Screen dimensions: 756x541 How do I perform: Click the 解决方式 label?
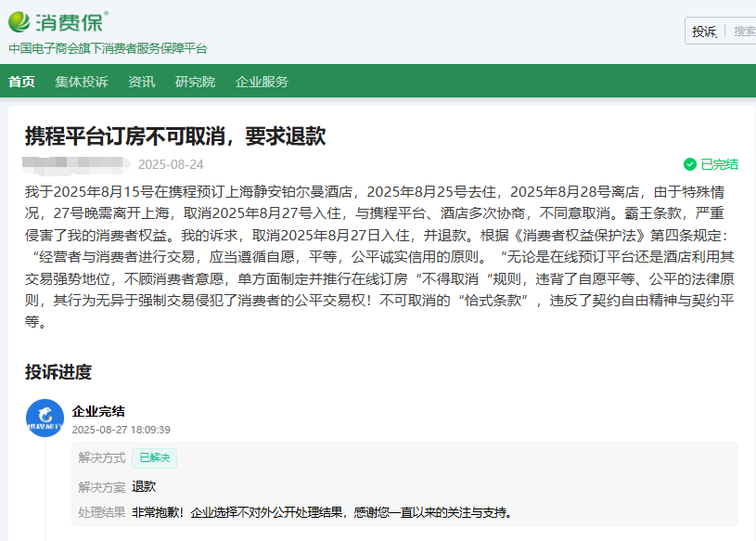[102, 458]
